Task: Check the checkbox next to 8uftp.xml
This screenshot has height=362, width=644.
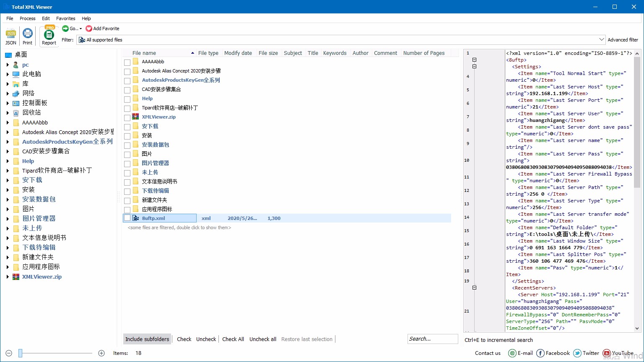Action: point(127,218)
